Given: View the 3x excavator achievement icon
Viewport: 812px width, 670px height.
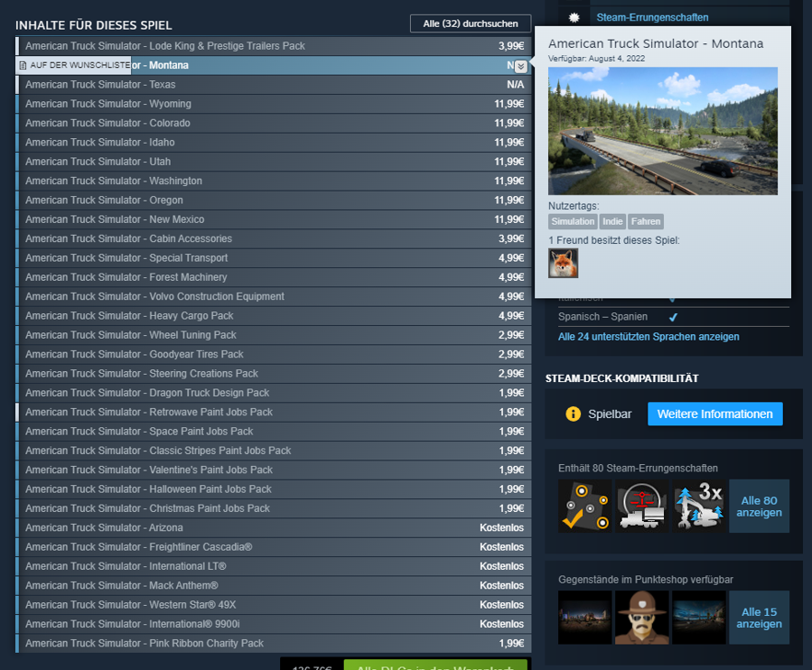Looking at the screenshot, I should 698,506.
